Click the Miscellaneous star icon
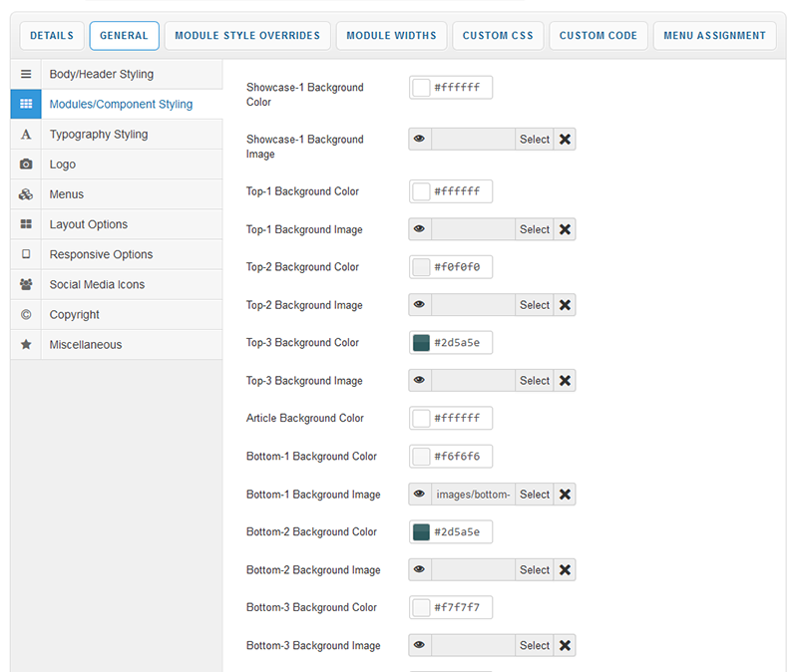 (x=26, y=344)
